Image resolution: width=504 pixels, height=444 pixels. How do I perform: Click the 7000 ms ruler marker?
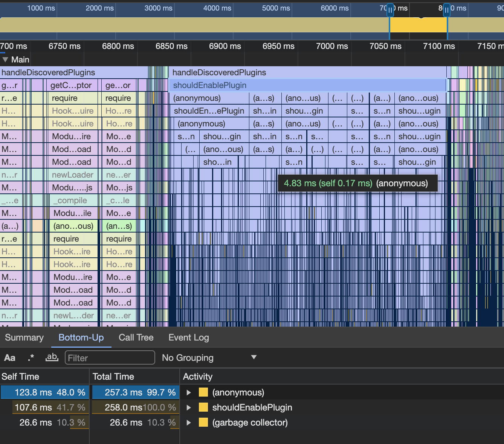tap(332, 46)
